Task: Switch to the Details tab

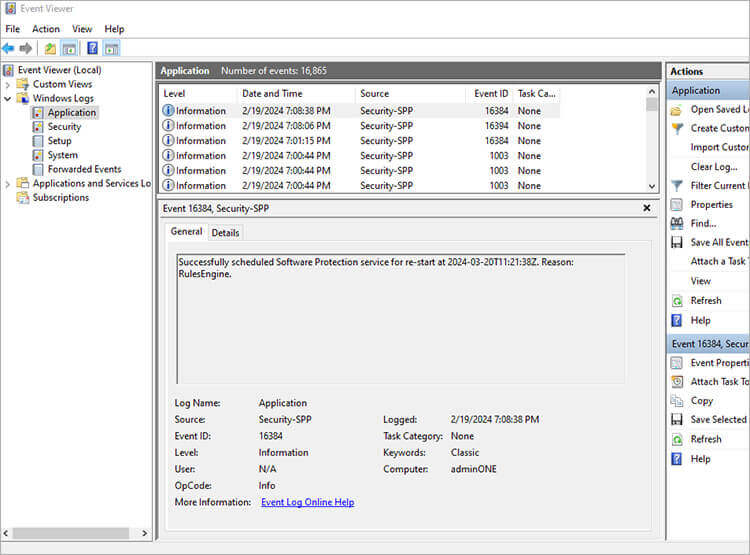Action: [225, 233]
